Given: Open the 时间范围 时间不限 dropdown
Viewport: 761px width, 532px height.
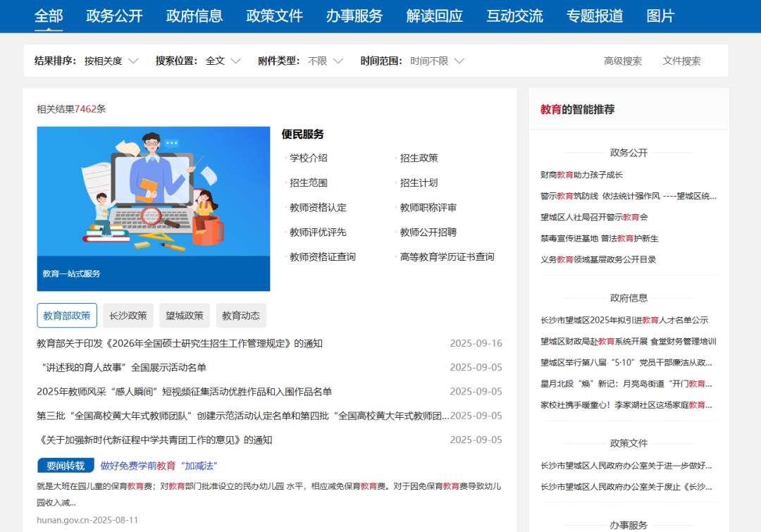Looking at the screenshot, I should tap(437, 61).
